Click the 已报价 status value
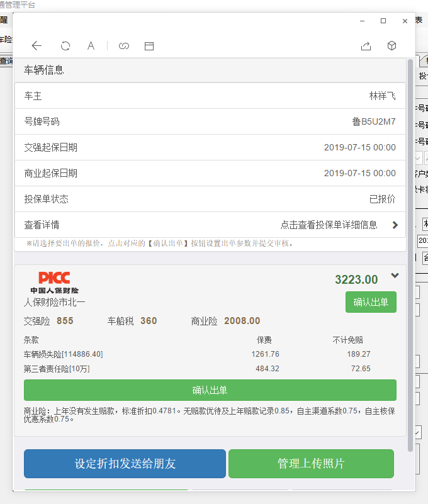 tap(382, 199)
